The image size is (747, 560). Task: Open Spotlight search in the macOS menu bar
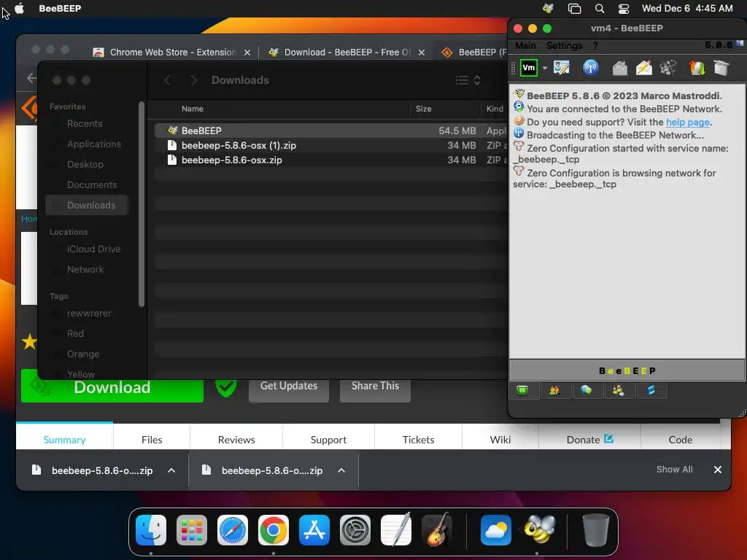(600, 8)
